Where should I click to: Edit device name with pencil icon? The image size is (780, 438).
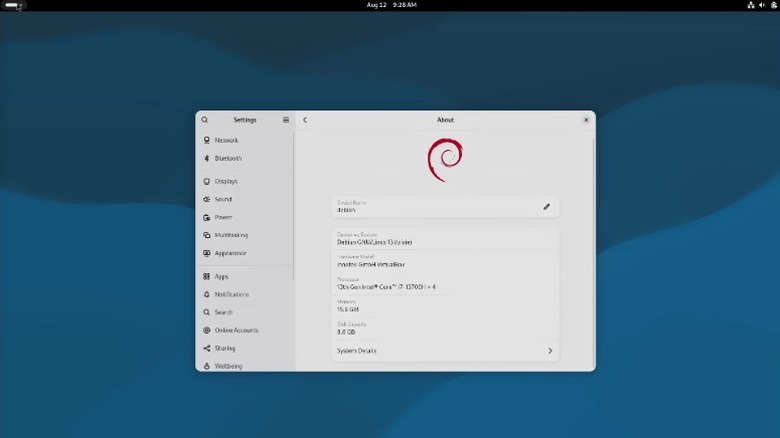pos(547,207)
